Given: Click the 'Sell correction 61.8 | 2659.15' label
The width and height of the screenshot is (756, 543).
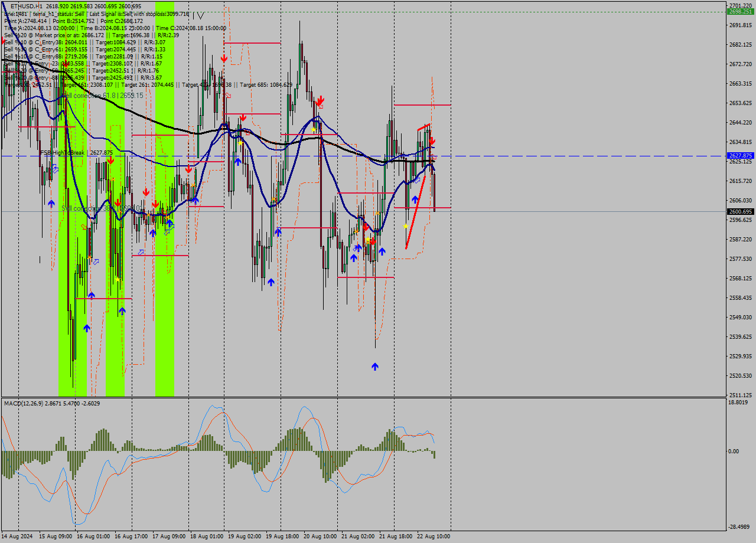Looking at the screenshot, I should tap(103, 95).
